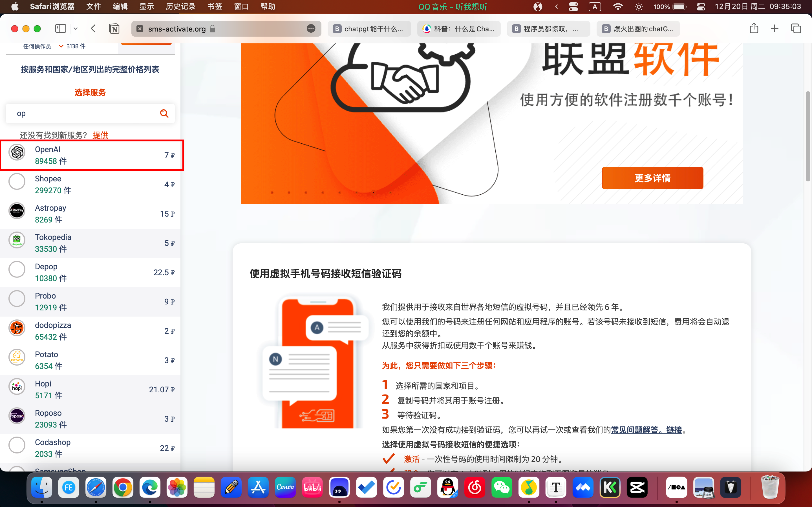Screen dimensions: 812x507
Task: Click the orange search magnifier icon
Action: (x=164, y=114)
